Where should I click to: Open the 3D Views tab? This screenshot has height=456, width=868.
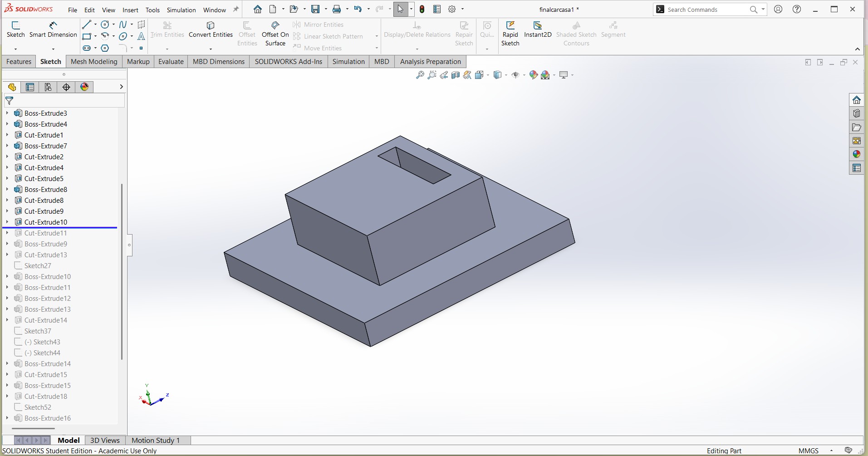pyautogui.click(x=105, y=440)
